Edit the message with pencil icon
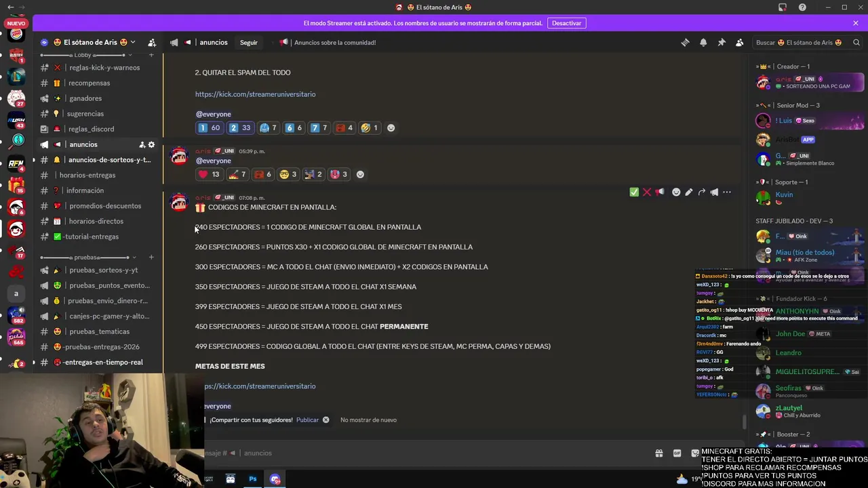Viewport: 868px width, 488px height. (x=689, y=192)
